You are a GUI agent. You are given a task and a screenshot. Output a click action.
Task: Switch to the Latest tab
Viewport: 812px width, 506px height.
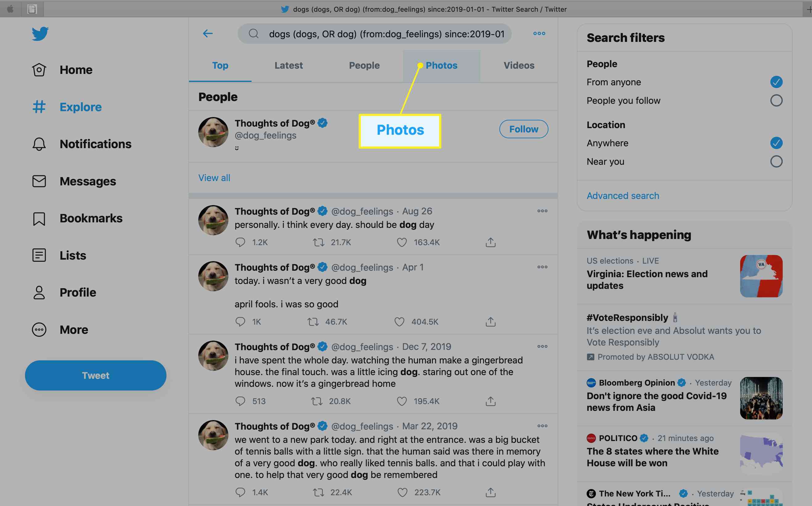coord(289,65)
